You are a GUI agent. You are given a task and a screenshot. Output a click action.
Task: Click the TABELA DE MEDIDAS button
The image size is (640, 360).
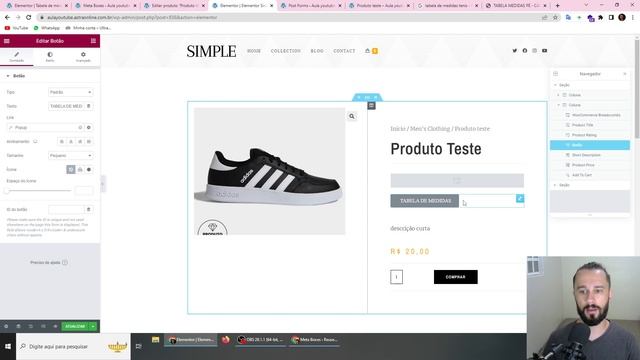click(425, 201)
